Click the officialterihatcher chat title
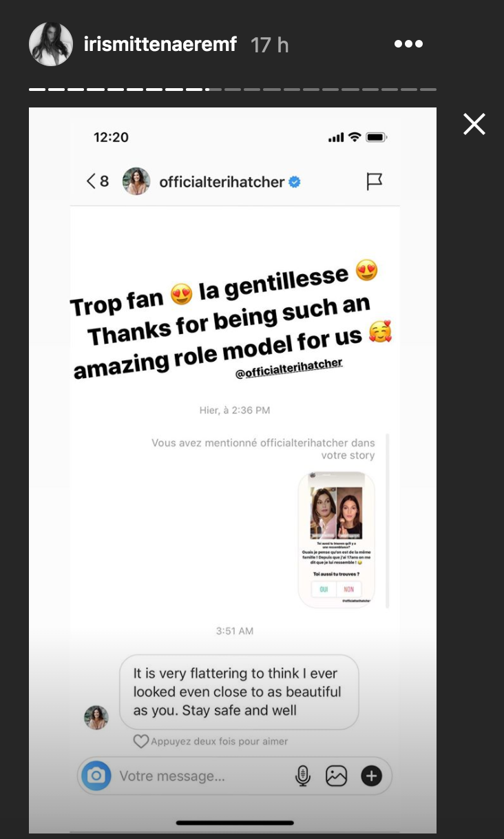This screenshot has width=504, height=839. tap(222, 182)
